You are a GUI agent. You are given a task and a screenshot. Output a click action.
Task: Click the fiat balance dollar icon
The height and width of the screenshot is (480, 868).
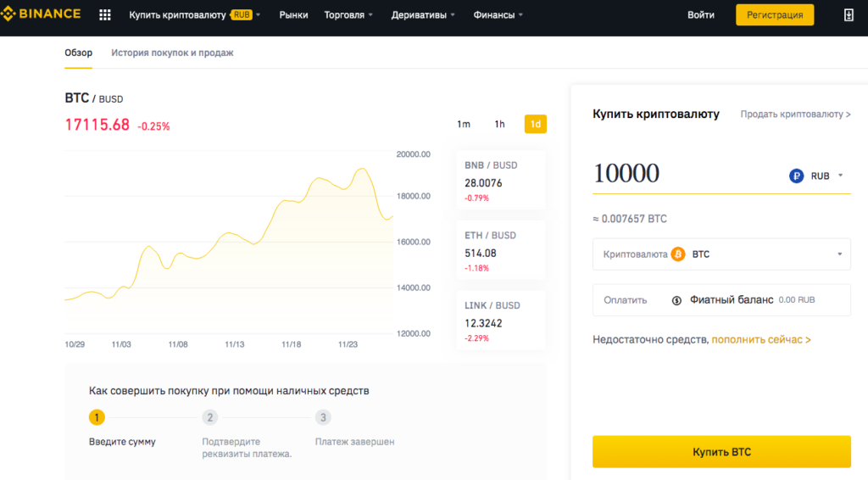tap(676, 299)
